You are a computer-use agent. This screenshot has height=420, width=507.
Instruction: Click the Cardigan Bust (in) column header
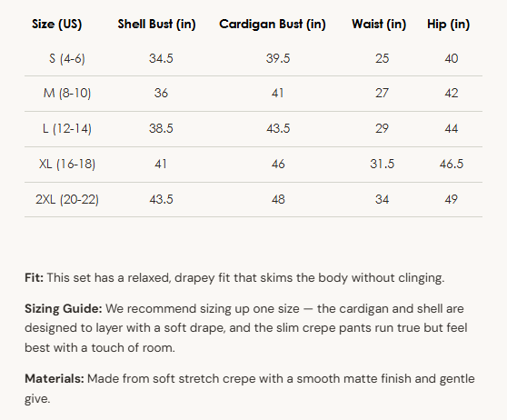tap(273, 25)
